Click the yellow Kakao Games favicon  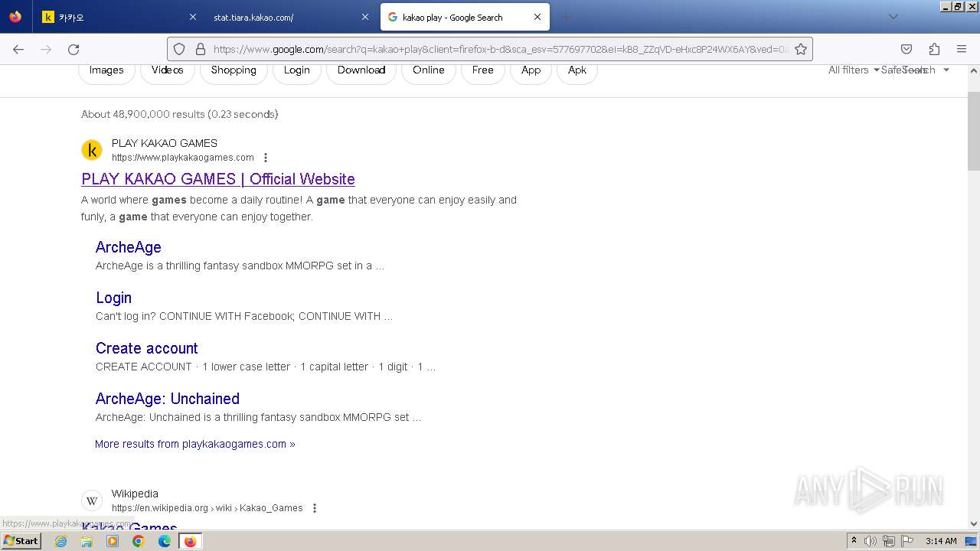[x=92, y=150]
